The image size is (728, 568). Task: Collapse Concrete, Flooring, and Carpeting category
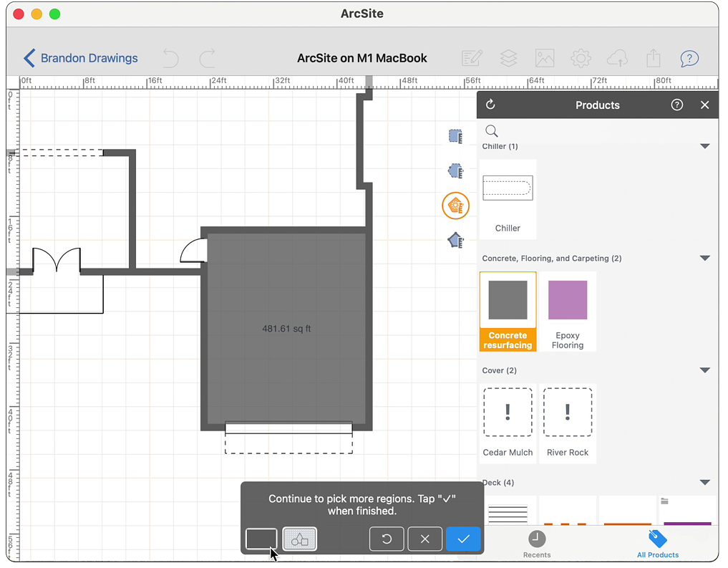[705, 259]
